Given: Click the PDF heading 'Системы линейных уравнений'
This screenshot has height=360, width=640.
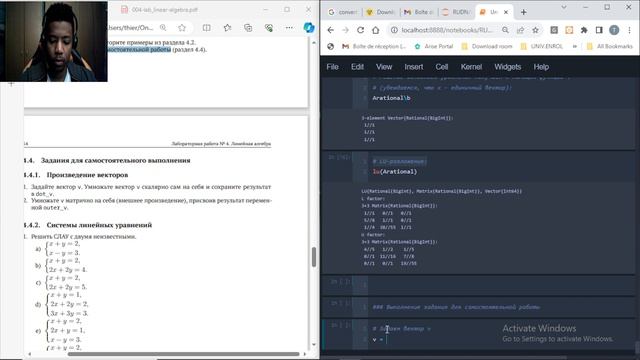Looking at the screenshot, I should click(99, 225).
